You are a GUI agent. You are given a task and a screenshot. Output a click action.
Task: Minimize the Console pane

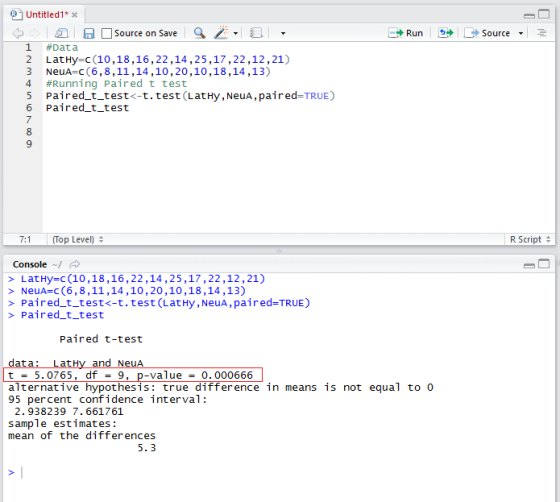click(x=529, y=265)
